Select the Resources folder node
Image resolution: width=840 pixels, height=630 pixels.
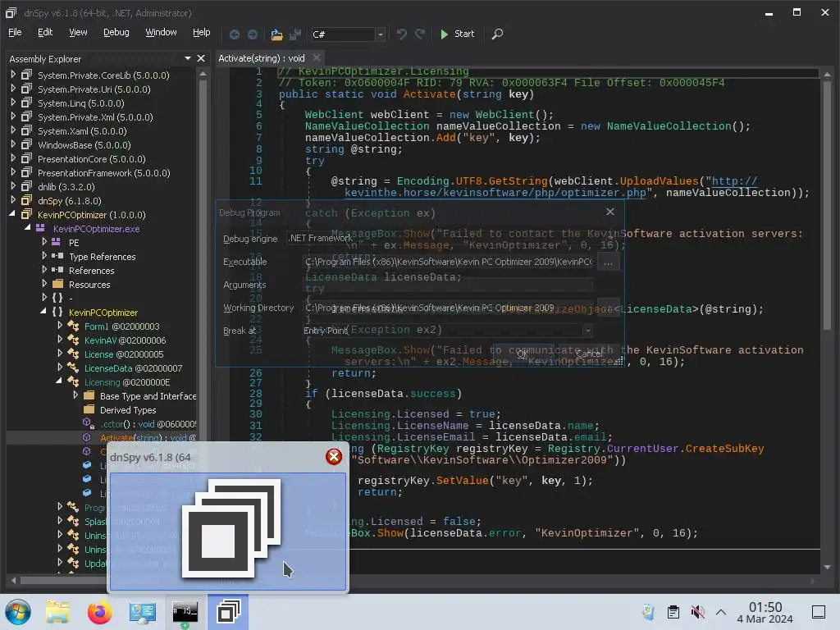(x=89, y=285)
